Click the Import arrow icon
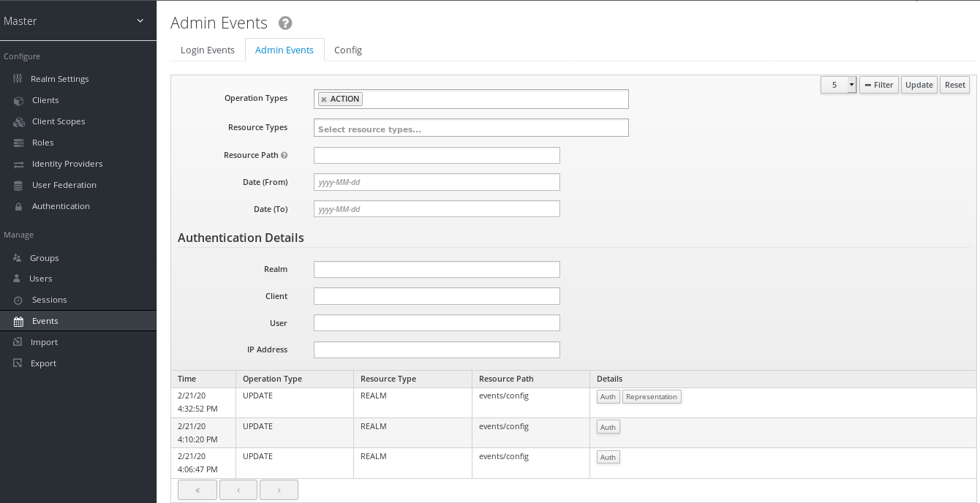The height and width of the screenshot is (503, 980). (18, 342)
